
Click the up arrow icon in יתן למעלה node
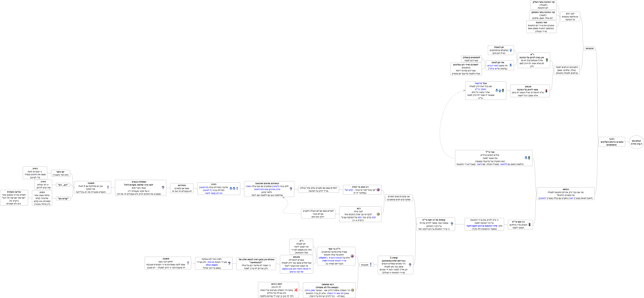[x=510, y=50]
